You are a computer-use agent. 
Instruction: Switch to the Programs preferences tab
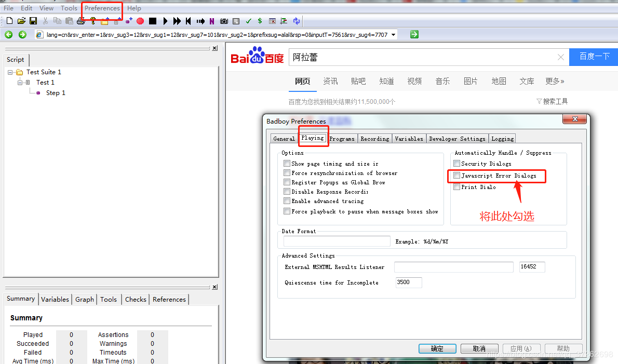coord(342,139)
